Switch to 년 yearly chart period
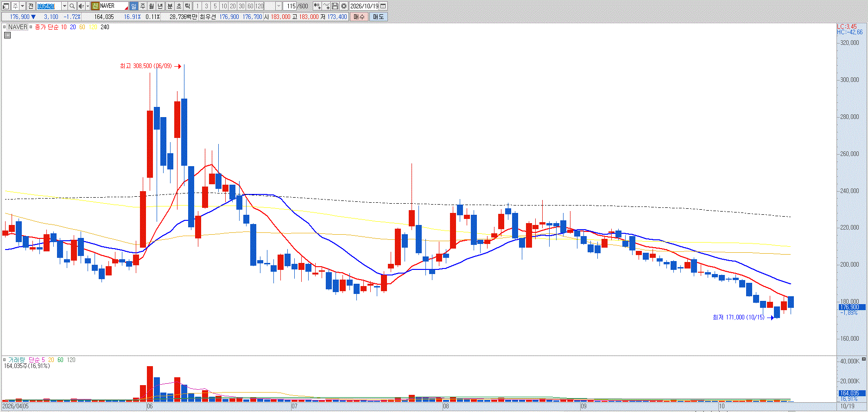868x412 pixels. [160, 6]
